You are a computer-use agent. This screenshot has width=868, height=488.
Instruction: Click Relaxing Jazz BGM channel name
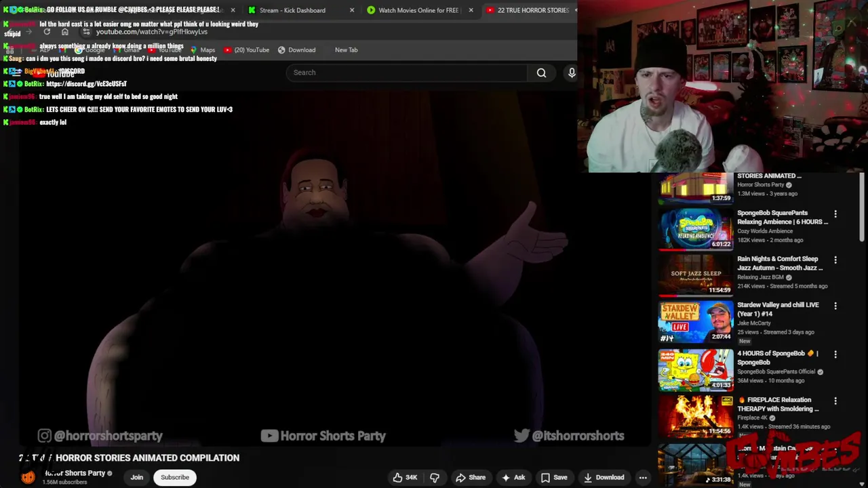click(760, 277)
